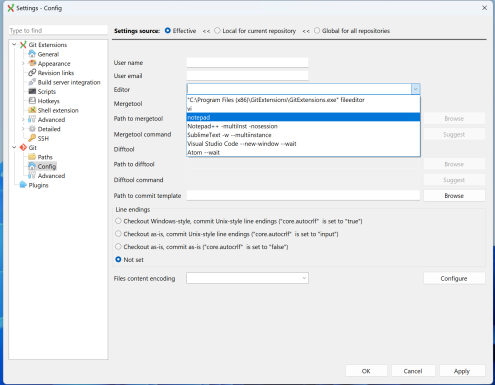Click the Apply button
Viewport: 495px width, 385px height.
point(462,371)
